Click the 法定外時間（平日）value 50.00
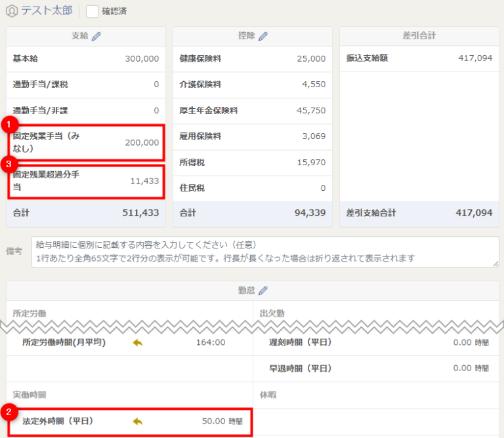The height and width of the screenshot is (438, 504). coord(213,422)
